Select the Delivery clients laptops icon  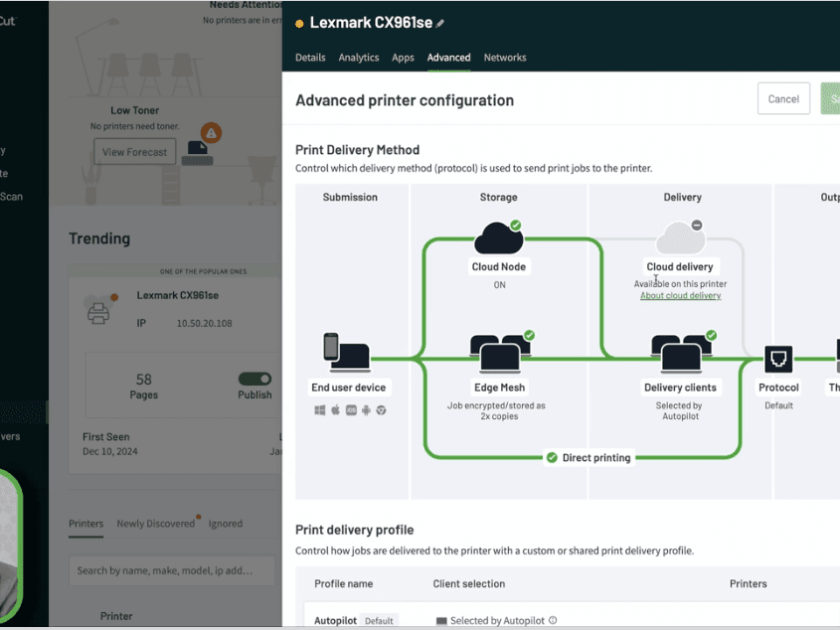click(681, 354)
